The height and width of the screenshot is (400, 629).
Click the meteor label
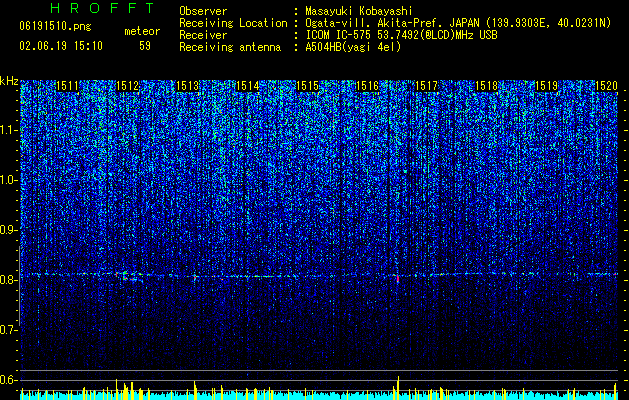click(142, 31)
